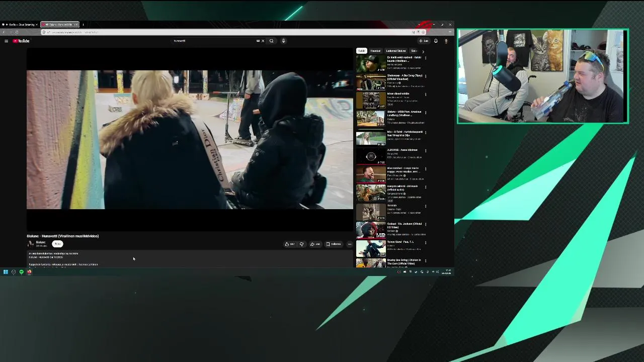Save the video with Tallenna button

click(334, 244)
